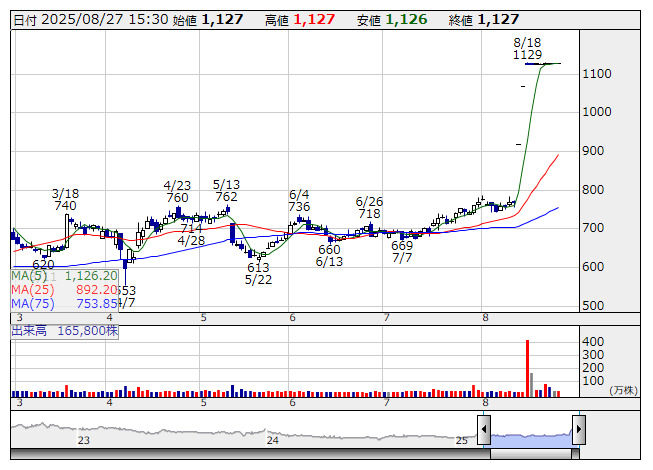The width and height of the screenshot is (653, 470).
Task: Click the 安値 1,126 low price value
Action: tap(406, 19)
